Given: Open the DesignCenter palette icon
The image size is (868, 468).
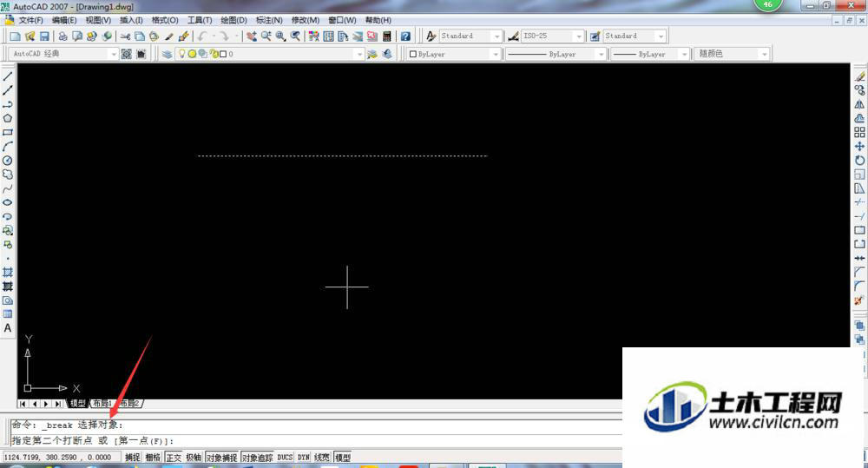Looking at the screenshot, I should [x=329, y=36].
